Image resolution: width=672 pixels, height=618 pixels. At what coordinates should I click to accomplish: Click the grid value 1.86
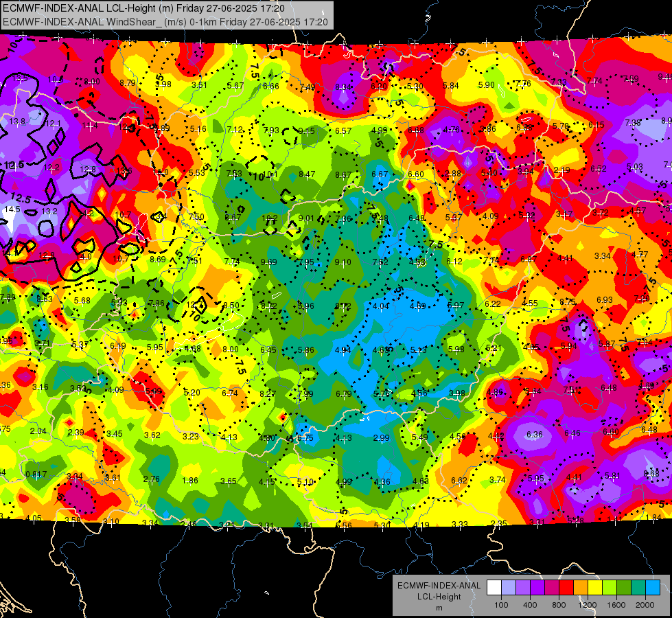click(190, 481)
